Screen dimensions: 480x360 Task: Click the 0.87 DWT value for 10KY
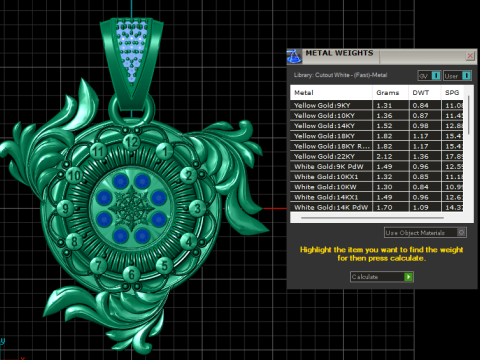pos(420,116)
